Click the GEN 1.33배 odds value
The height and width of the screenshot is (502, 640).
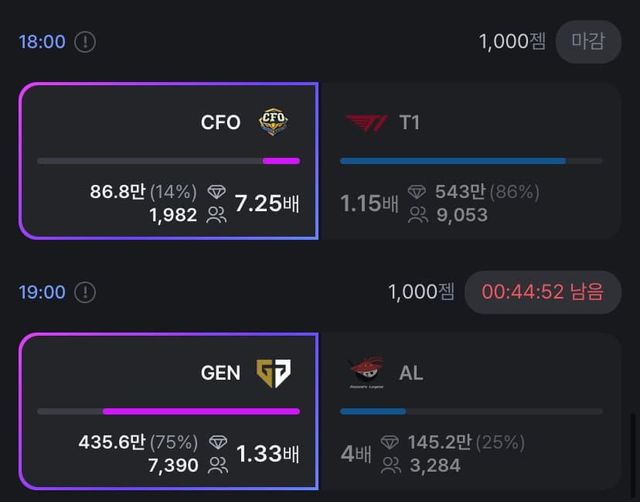pyautogui.click(x=267, y=453)
